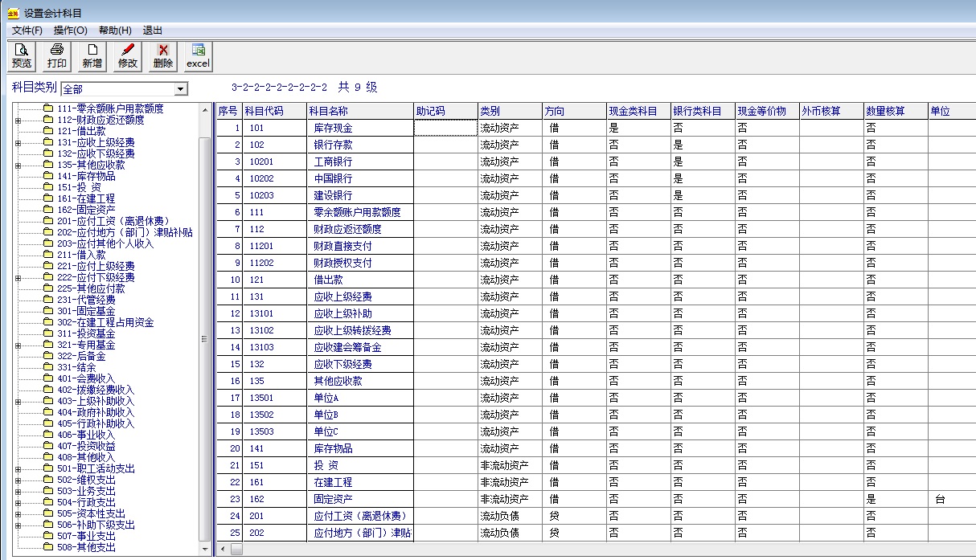Expand tree node 222-应付下级经费
Image resolution: width=976 pixels, height=560 pixels.
[18, 278]
